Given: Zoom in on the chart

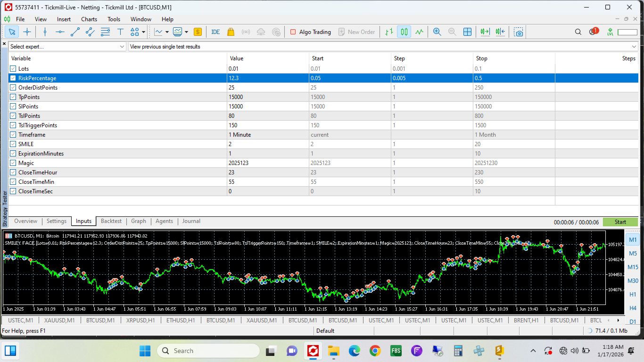Looking at the screenshot, I should click(437, 32).
